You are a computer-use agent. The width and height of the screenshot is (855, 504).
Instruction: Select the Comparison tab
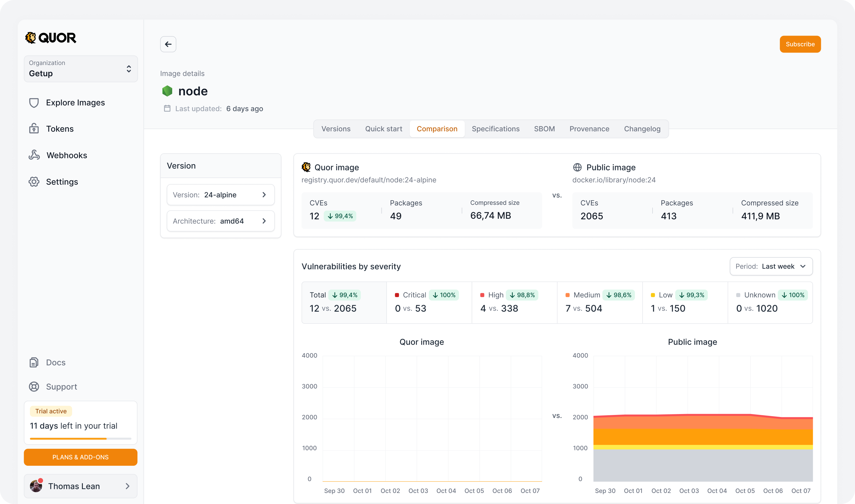pos(437,129)
